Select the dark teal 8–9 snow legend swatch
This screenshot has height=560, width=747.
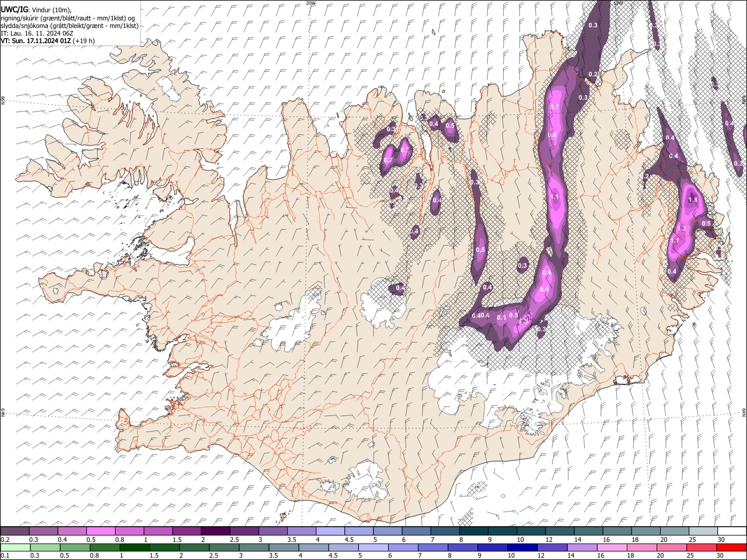(x=474, y=531)
